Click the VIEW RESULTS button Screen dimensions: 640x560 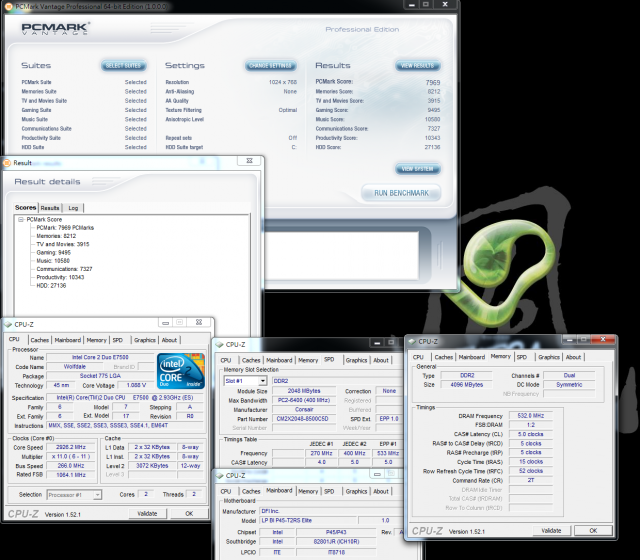point(418,65)
